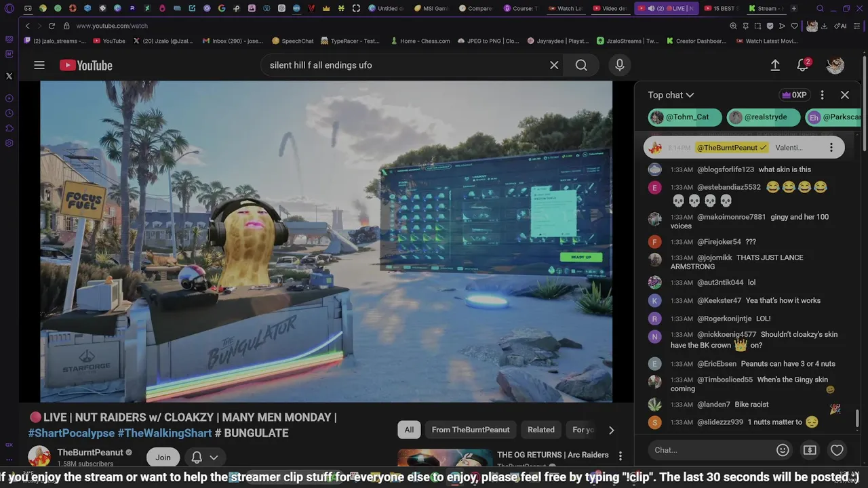The width and height of the screenshot is (868, 488).
Task: Click the live chat scrollbar
Action: [857, 418]
